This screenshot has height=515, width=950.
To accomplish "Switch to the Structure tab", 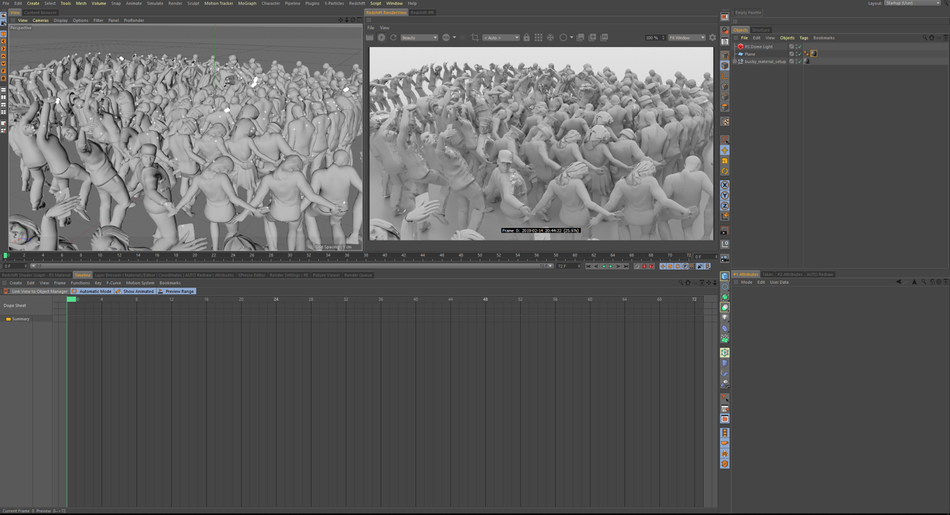I will click(x=761, y=30).
